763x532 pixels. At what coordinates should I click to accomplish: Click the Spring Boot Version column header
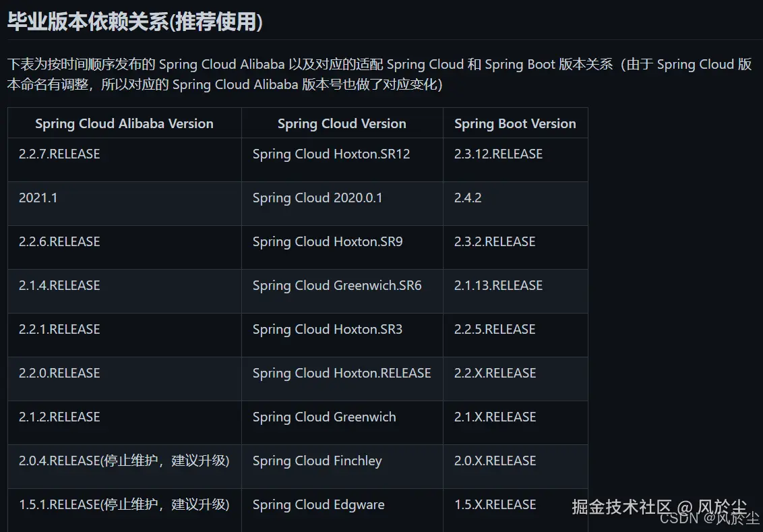[x=515, y=123]
